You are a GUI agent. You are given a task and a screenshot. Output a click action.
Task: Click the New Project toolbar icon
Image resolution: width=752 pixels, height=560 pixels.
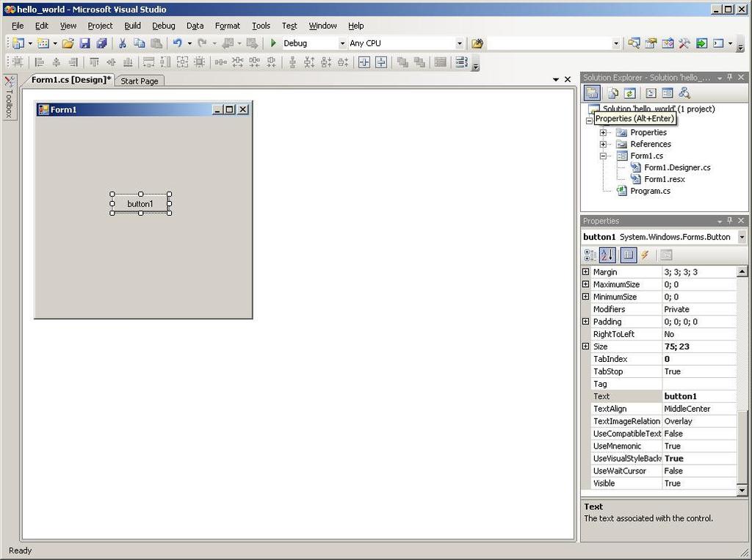(18, 43)
